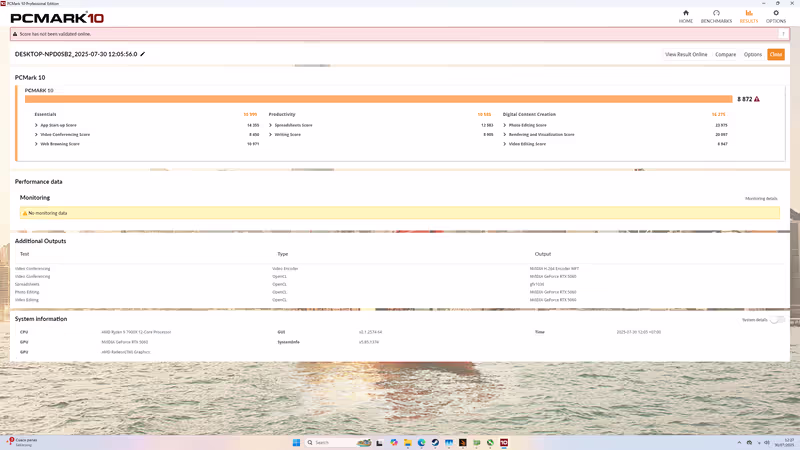Open the Options gear icon
Image resolution: width=800 pixels, height=450 pixels.
[x=775, y=14]
